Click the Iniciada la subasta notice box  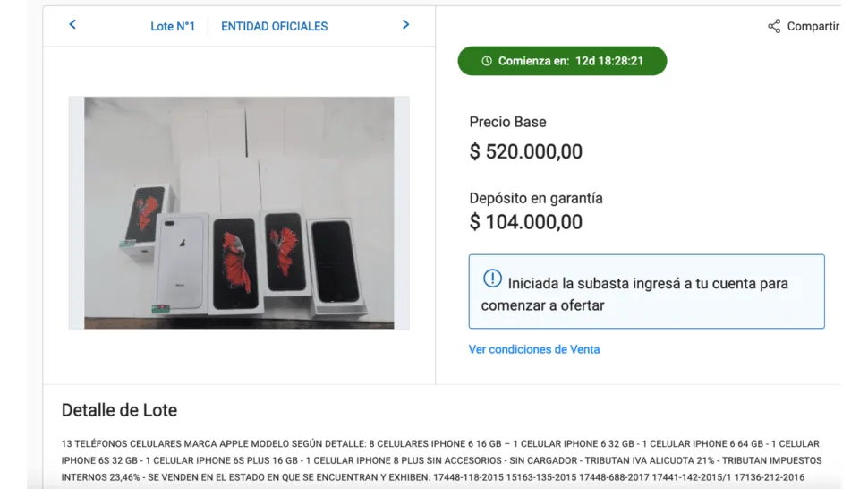pos(646,292)
